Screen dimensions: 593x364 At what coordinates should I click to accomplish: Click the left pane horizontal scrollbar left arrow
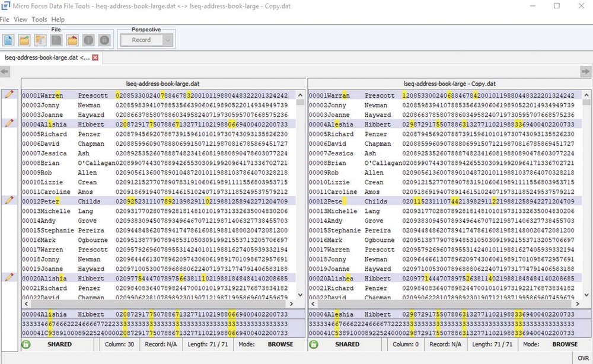(x=26, y=304)
